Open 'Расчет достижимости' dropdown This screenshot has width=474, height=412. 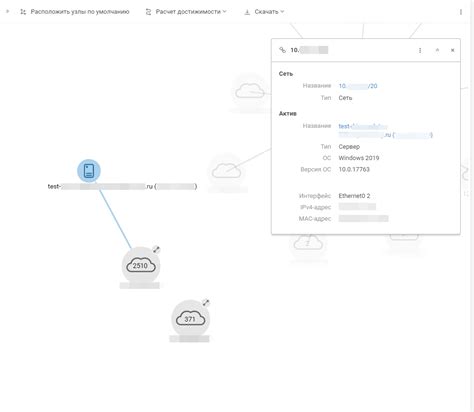coord(186,12)
